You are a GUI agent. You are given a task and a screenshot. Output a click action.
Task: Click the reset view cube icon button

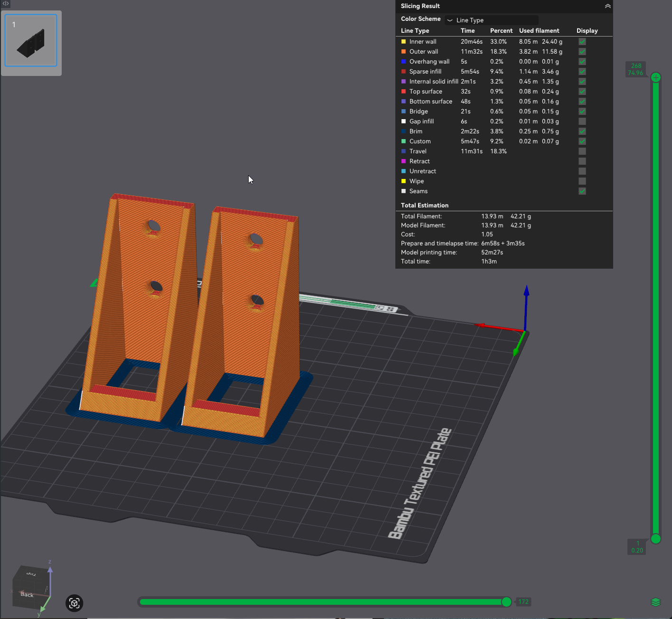point(74,603)
